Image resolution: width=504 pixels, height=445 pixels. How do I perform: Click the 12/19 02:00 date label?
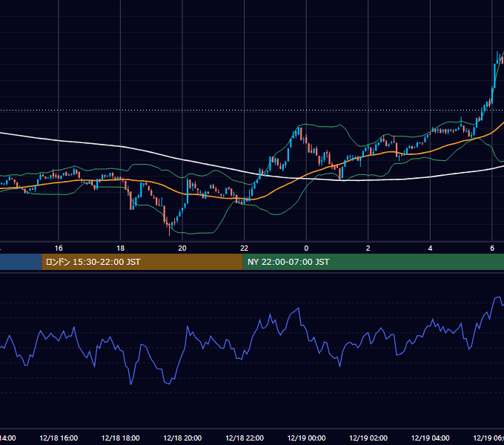(368, 438)
